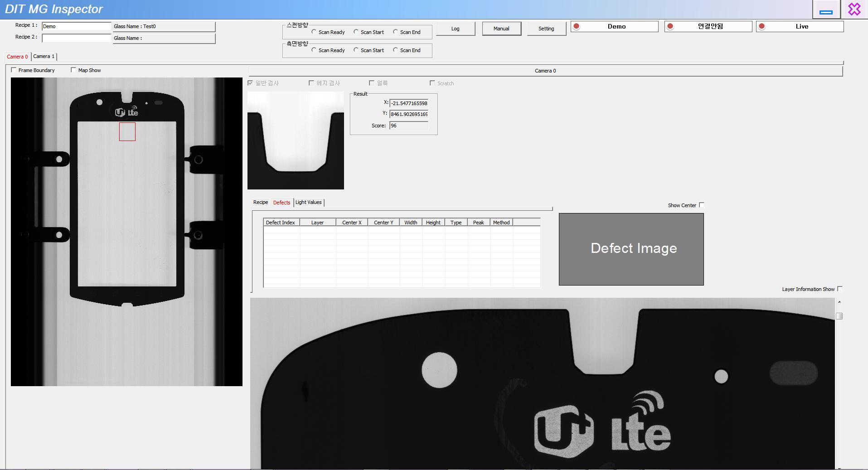Click the Result Y value field
The height and width of the screenshot is (470, 868).
point(409,114)
